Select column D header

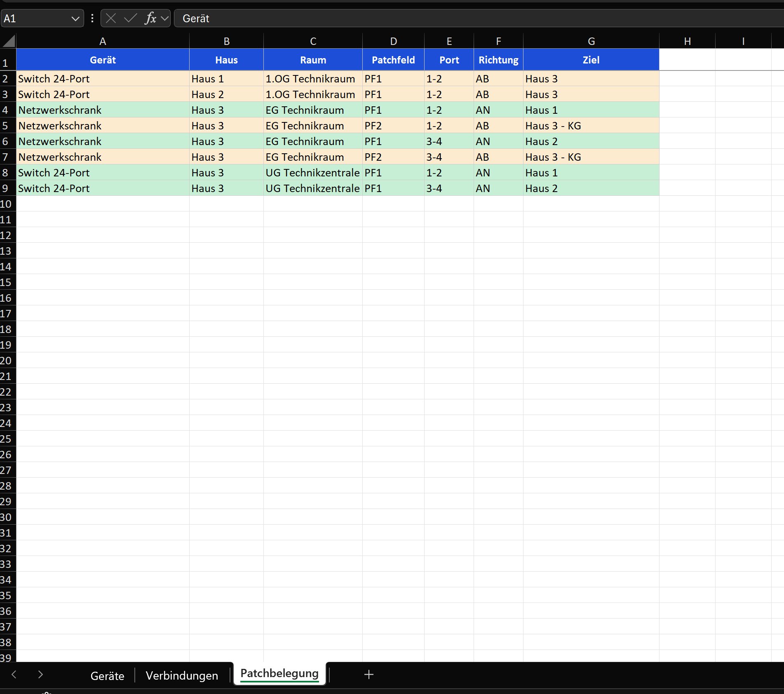[x=393, y=41]
